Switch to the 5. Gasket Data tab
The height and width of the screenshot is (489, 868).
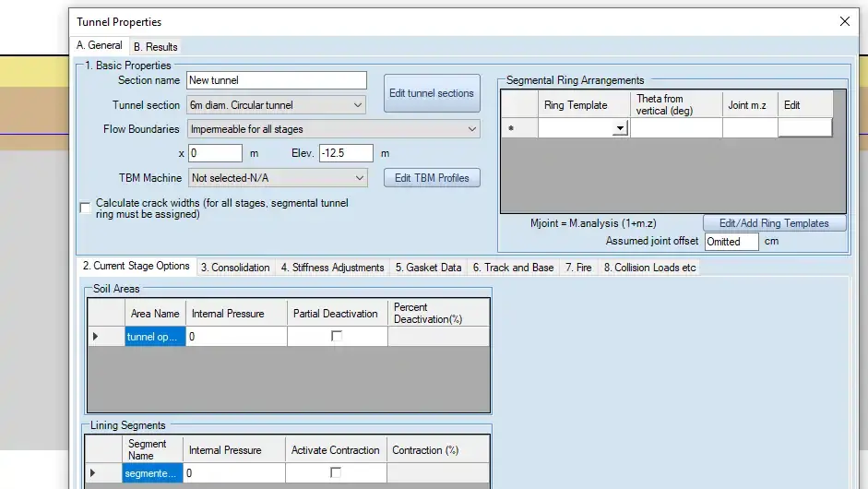coord(428,268)
